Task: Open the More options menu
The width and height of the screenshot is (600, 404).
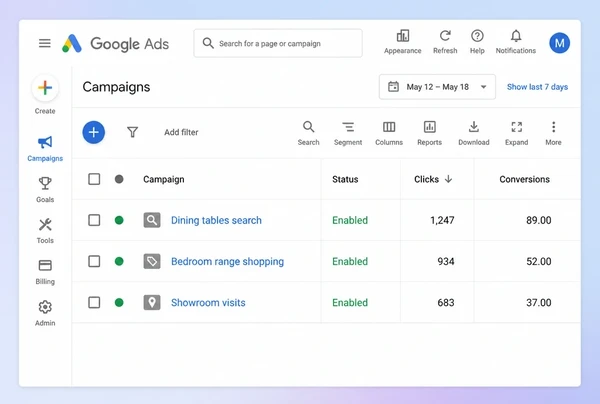Action: [x=553, y=133]
